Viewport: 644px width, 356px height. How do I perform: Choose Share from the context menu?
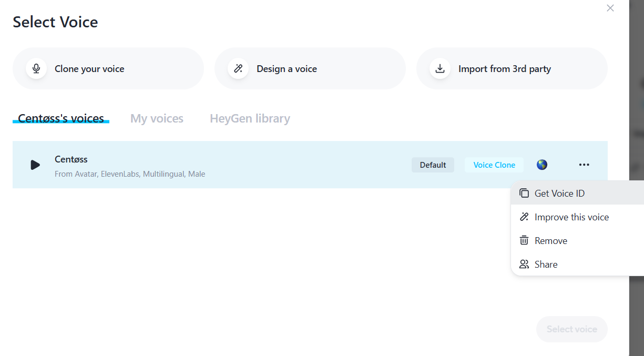577,265
